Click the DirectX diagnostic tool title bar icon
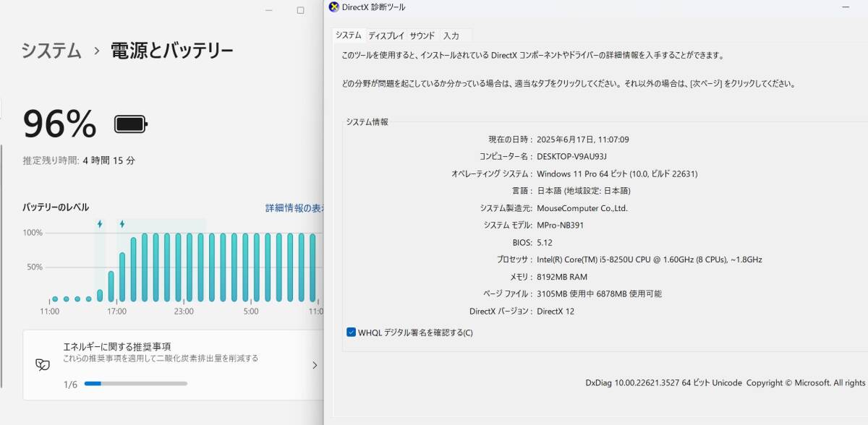The width and height of the screenshot is (868, 425). 333,7
